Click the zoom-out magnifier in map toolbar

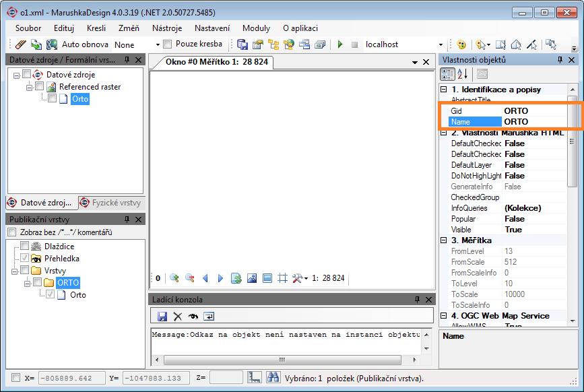[189, 278]
